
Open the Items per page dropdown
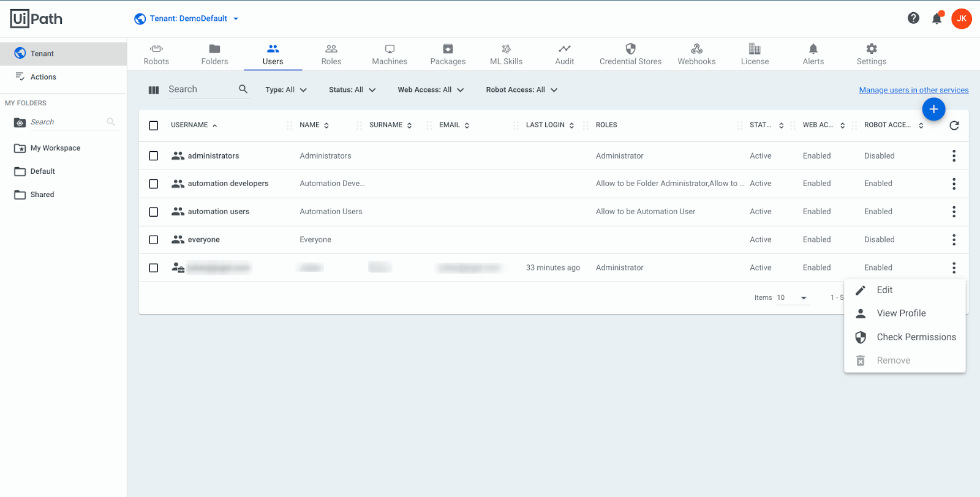pos(793,298)
